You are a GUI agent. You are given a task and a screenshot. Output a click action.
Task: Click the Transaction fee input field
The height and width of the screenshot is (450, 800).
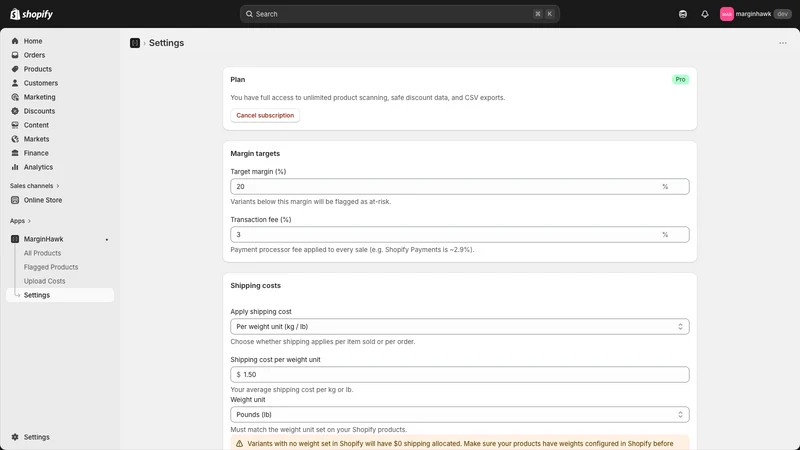(x=460, y=234)
